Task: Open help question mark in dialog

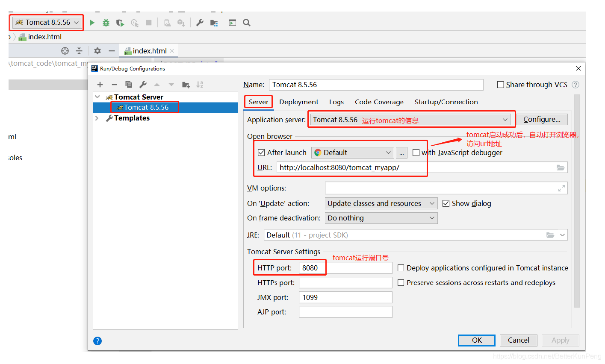Action: [x=97, y=341]
